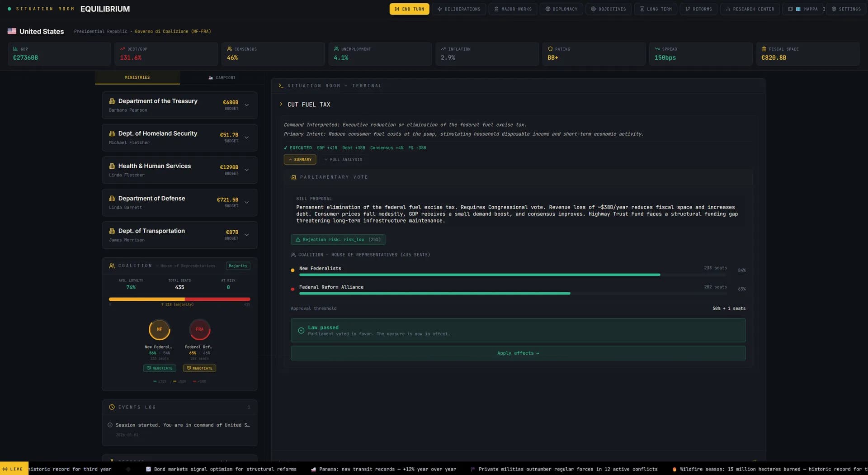Negotiate with the Federal Reform Alliance
Image resolution: width=868 pixels, height=475 pixels.
(x=199, y=368)
